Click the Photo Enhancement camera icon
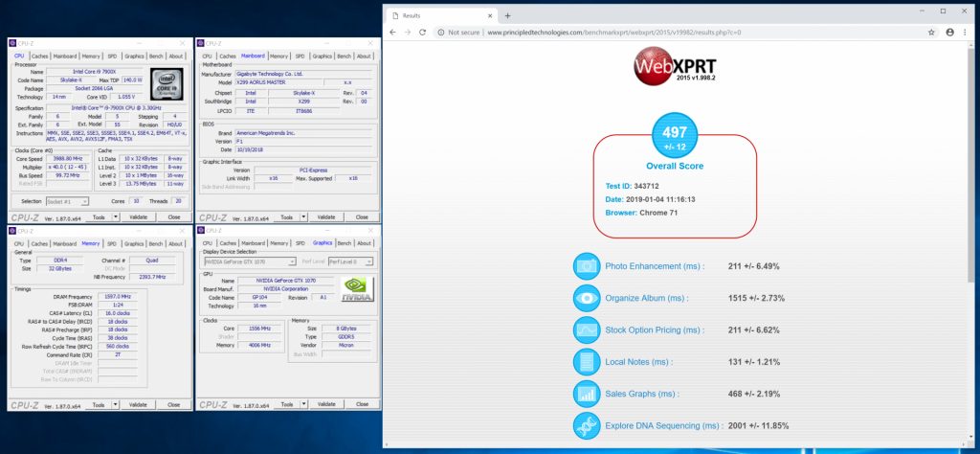The image size is (980, 454). [x=586, y=266]
